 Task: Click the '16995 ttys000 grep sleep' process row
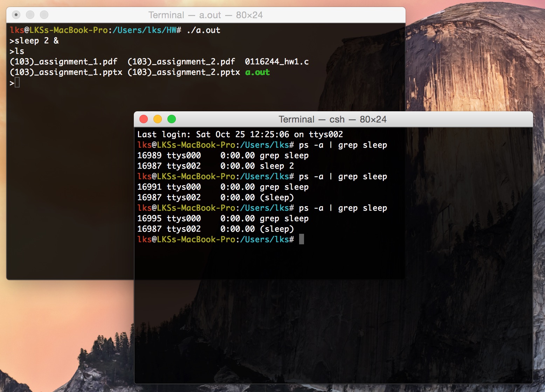[223, 218]
